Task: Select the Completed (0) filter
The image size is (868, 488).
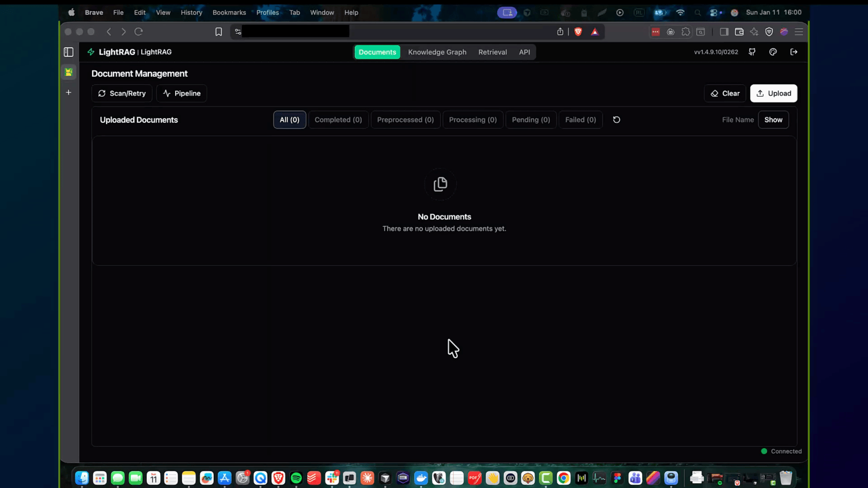Action: pos(338,120)
